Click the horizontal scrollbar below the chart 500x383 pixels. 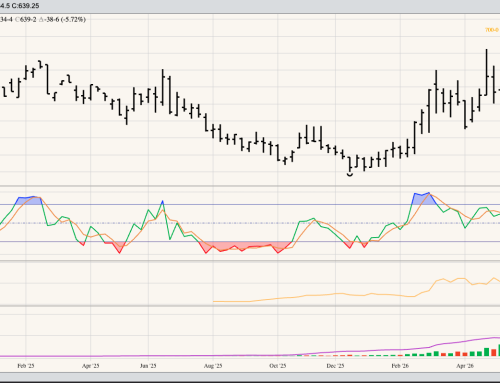250,377
